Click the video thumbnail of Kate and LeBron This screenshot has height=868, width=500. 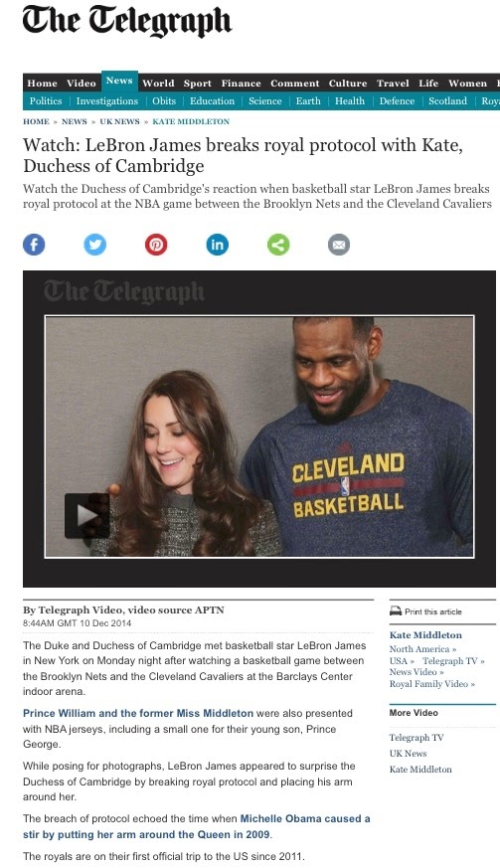259,436
